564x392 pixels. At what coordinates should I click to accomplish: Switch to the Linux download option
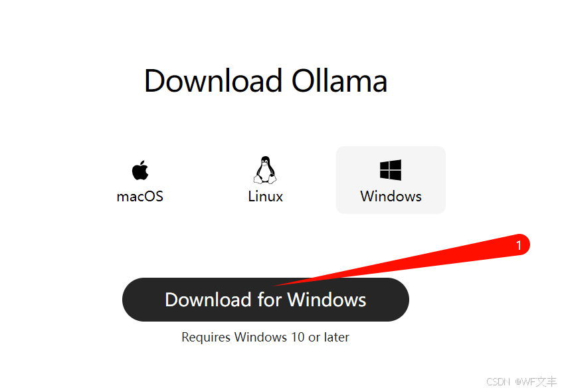pyautogui.click(x=266, y=180)
